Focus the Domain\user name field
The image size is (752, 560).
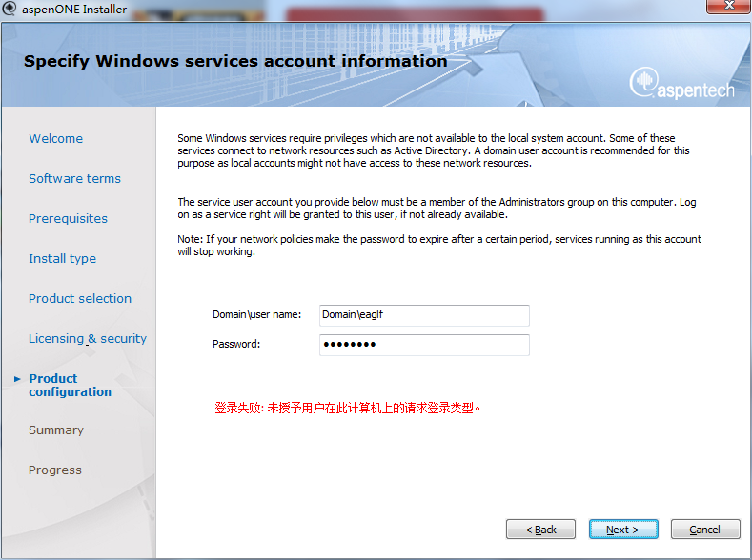[424, 315]
